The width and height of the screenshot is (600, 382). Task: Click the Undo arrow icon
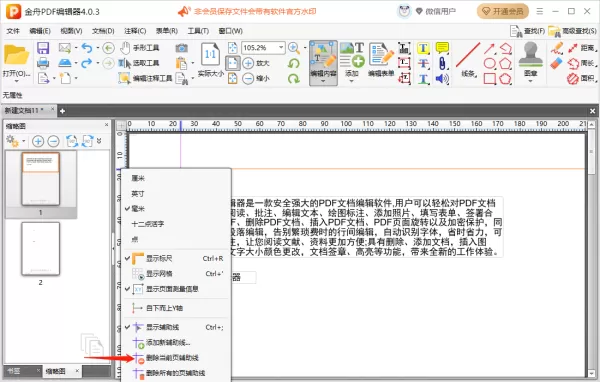click(87, 48)
